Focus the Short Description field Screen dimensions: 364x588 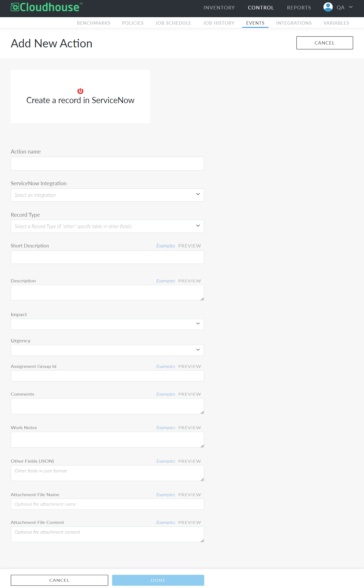107,257
